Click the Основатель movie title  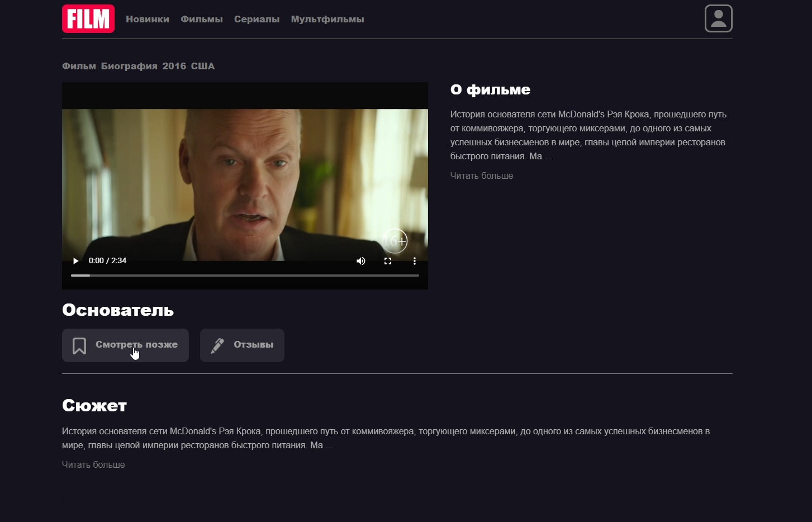[x=118, y=310]
